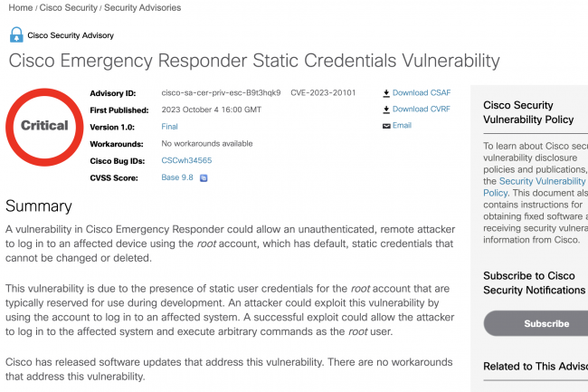Screen dimensions: 588x392
Task: Click the Download CSAF arrow icon
Action: (386, 93)
